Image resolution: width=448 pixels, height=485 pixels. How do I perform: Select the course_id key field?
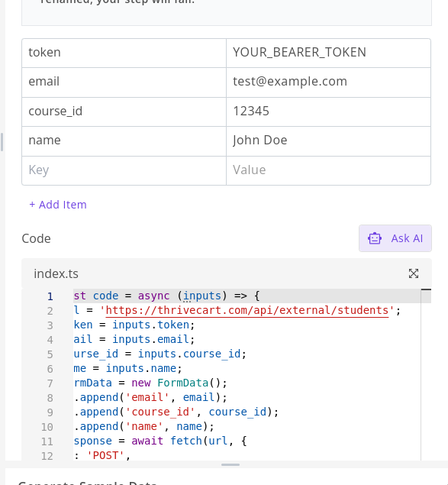click(124, 112)
